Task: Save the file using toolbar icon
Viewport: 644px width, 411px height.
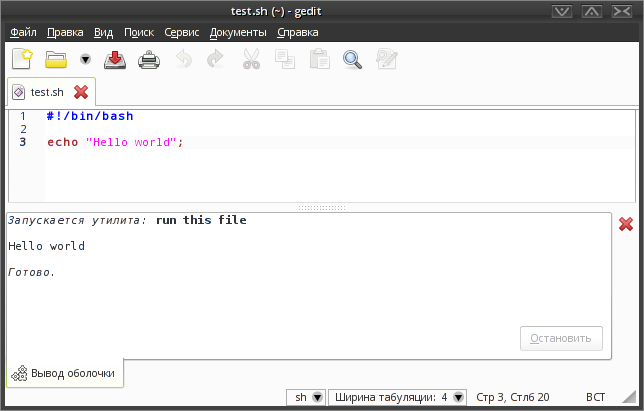Action: coord(116,60)
